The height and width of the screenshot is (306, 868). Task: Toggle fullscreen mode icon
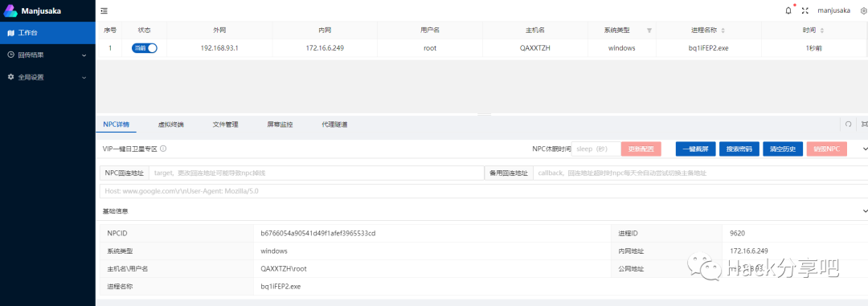tap(805, 10)
